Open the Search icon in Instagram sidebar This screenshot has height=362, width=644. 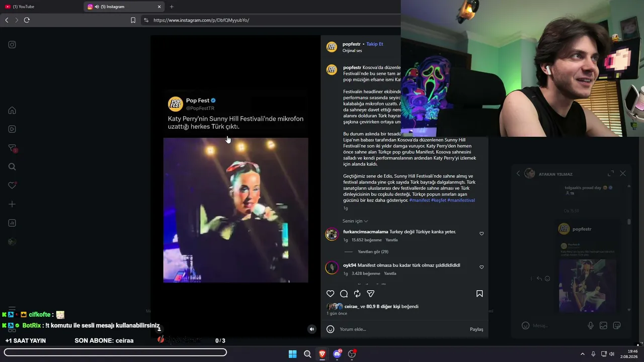pos(12,167)
